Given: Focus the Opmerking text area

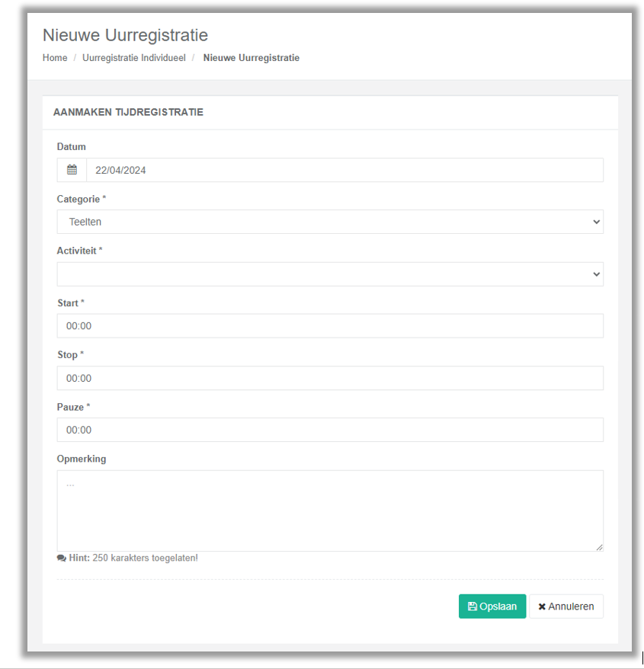Looking at the screenshot, I should 330,511.
